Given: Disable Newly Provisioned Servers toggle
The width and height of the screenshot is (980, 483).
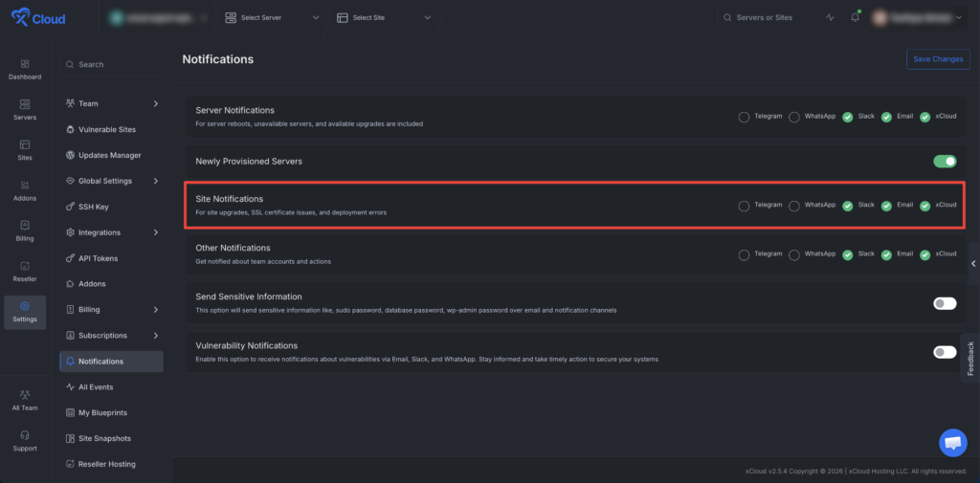Looking at the screenshot, I should [945, 162].
